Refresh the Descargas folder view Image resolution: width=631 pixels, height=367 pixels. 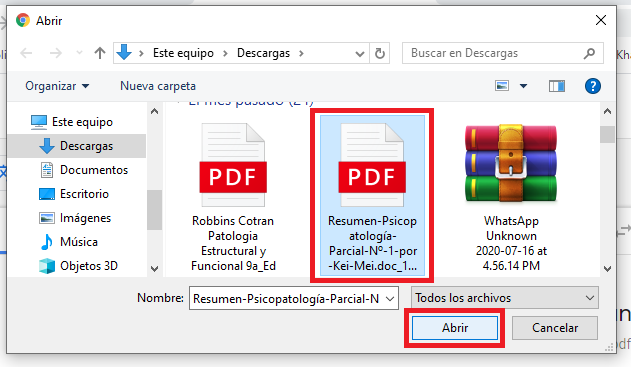tap(379, 53)
